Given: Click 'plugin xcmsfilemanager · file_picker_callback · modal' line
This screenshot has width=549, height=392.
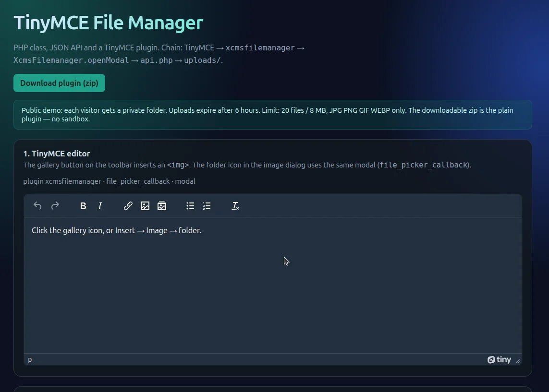Looking at the screenshot, I should pos(109,181).
